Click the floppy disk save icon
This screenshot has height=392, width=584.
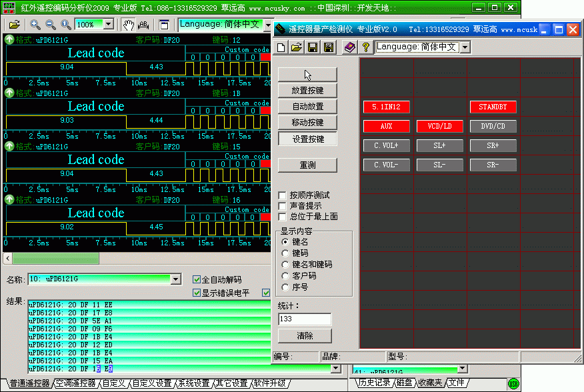click(x=313, y=47)
